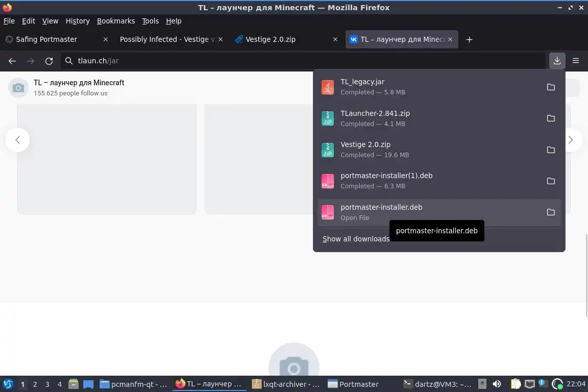Switch to the lxqt-archiver taskbar window
This screenshot has width=588, height=392.
[x=286, y=384]
